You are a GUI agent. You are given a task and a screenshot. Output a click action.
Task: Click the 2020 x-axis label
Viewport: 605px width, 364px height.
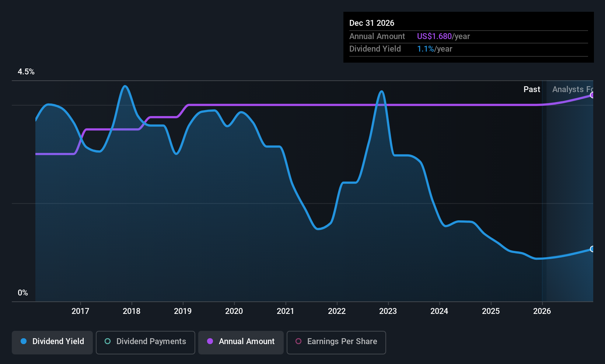(x=234, y=311)
